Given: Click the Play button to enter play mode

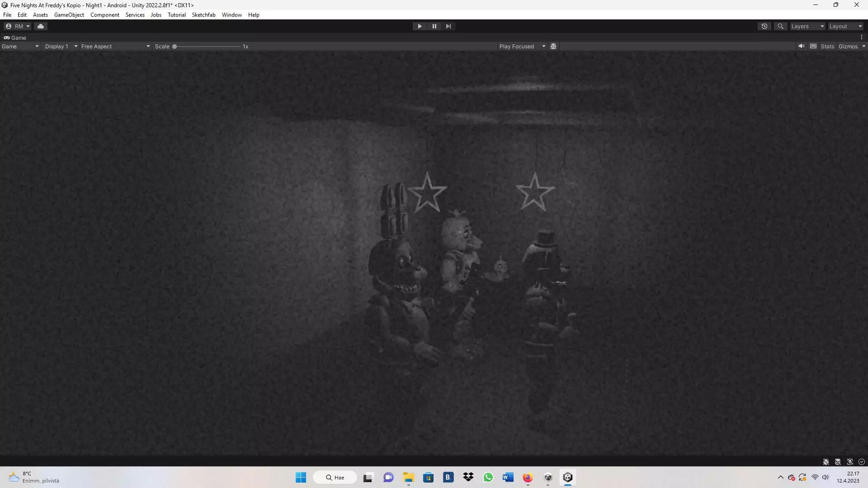Looking at the screenshot, I should 420,26.
